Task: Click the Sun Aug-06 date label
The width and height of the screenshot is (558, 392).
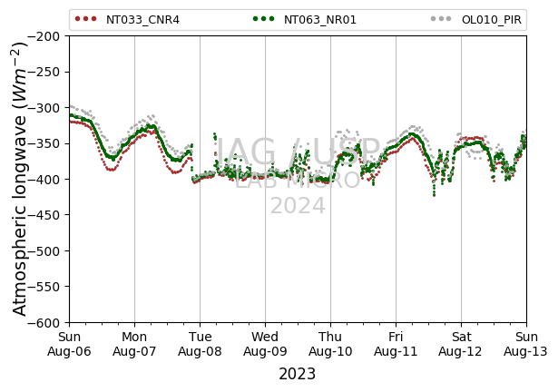Action: 69,344
